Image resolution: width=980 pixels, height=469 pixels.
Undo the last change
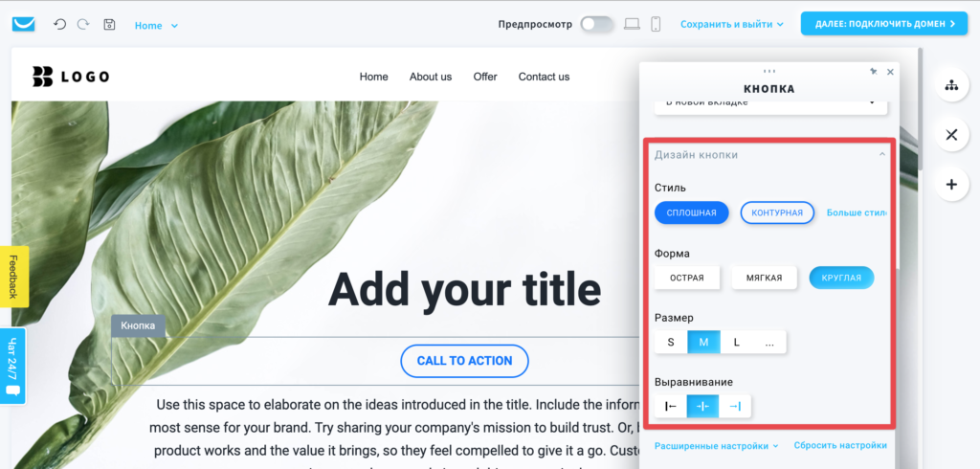[x=59, y=24]
